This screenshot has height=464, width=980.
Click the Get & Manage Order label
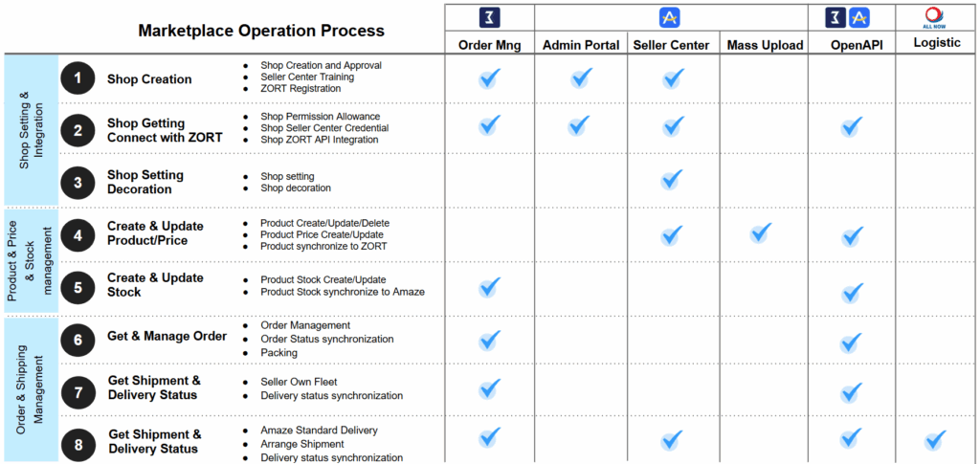click(x=167, y=336)
